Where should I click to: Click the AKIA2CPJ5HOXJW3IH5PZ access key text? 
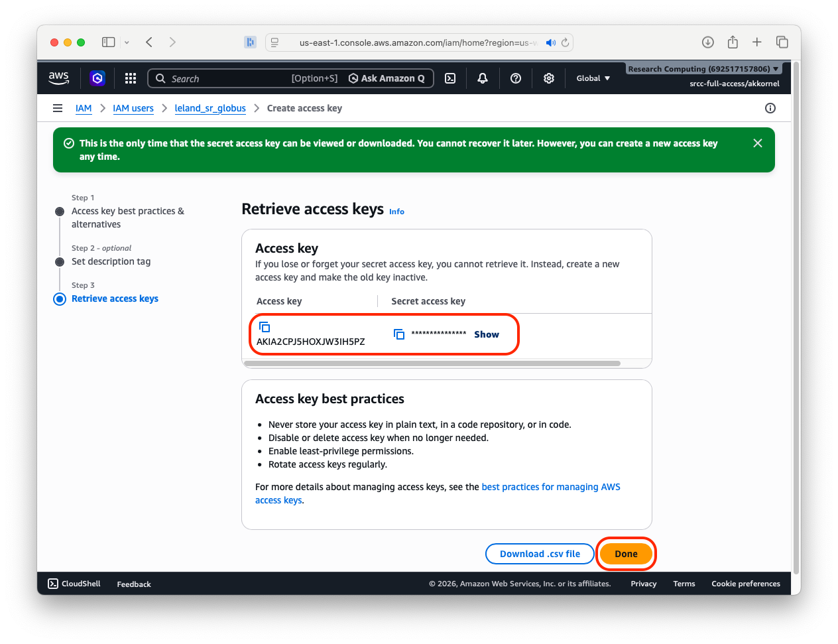tap(311, 342)
